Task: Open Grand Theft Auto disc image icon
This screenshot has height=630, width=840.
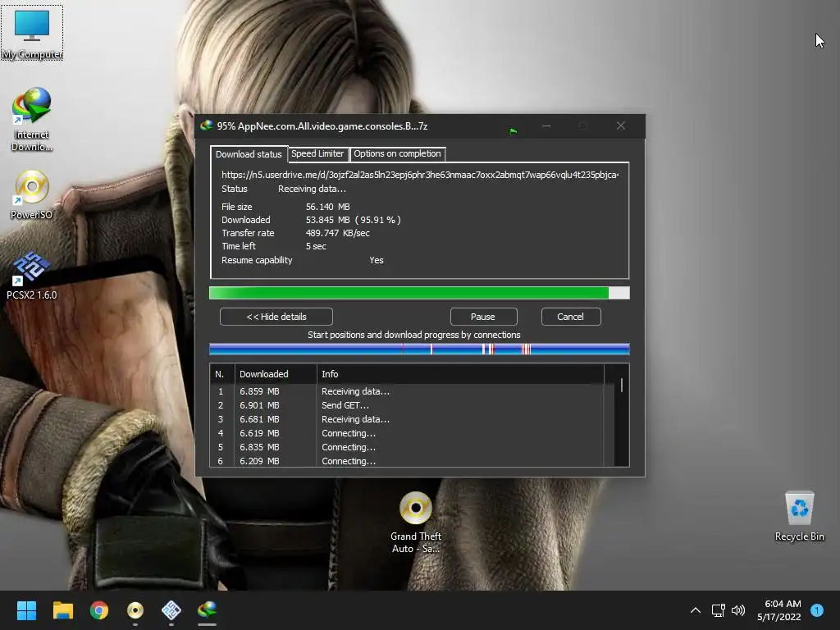Action: click(416, 522)
